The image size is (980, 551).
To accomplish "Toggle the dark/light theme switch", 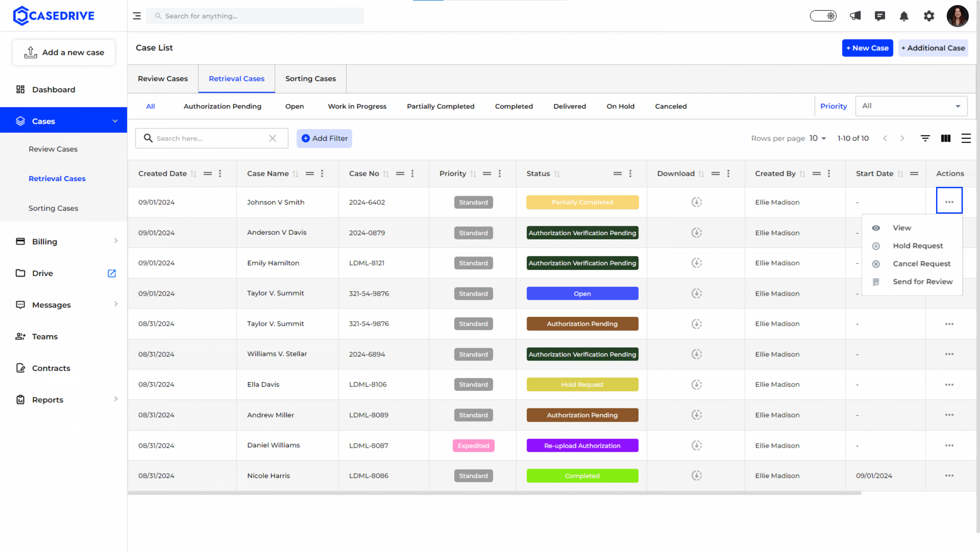I will pyautogui.click(x=823, y=16).
